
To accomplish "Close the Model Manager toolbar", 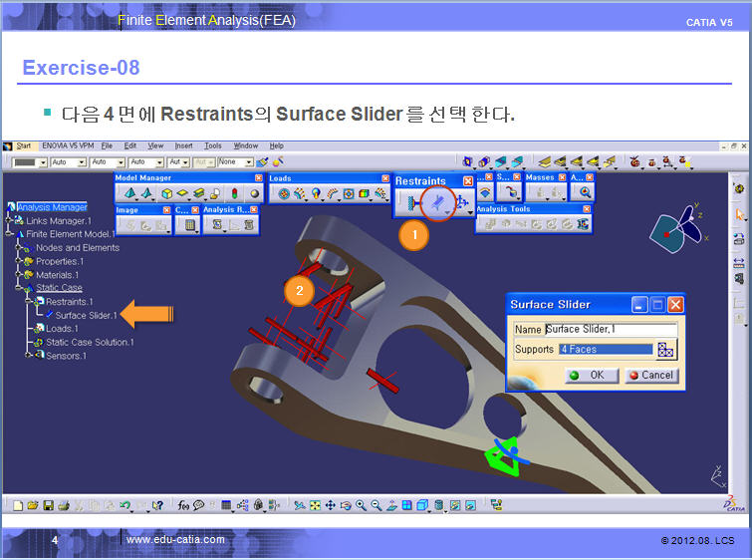I will tap(259, 178).
